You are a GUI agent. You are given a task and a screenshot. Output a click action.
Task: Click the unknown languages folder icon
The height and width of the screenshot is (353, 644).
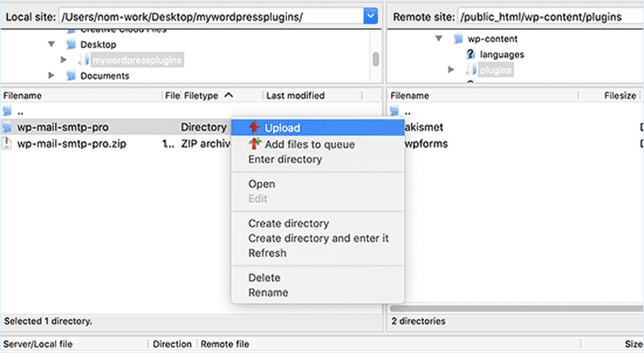[x=470, y=54]
